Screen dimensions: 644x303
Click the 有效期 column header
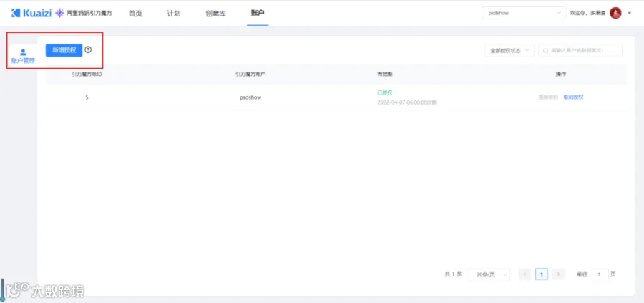point(385,74)
